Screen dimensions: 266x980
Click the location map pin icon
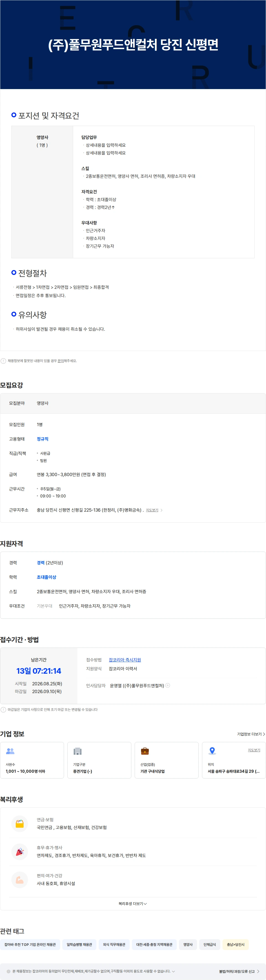212,751
